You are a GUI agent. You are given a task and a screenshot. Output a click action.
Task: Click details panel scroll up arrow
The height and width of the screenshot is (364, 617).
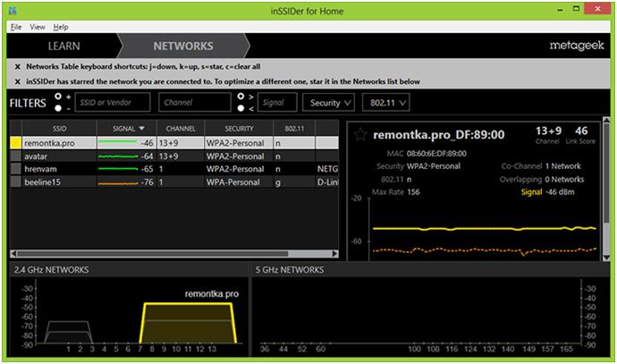606,121
